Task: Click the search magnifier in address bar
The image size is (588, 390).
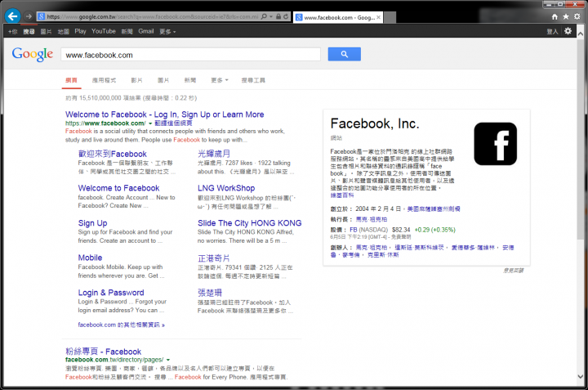Action: coord(264,16)
